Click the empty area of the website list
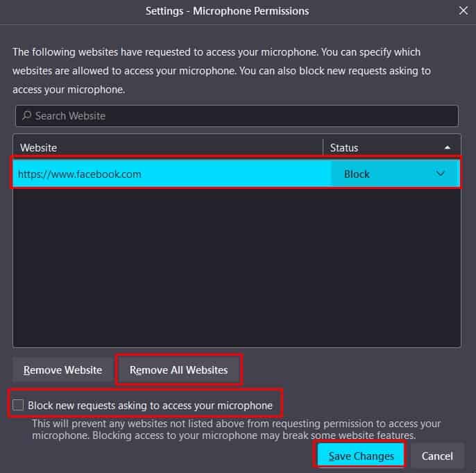Image resolution: width=476 pixels, height=473 pixels. click(x=236, y=271)
